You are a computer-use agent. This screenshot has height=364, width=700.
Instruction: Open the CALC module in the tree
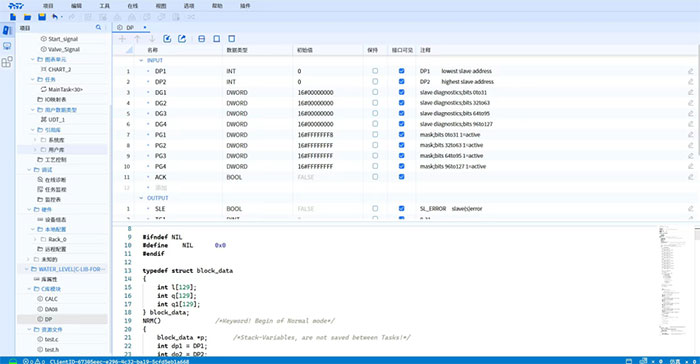pyautogui.click(x=51, y=299)
